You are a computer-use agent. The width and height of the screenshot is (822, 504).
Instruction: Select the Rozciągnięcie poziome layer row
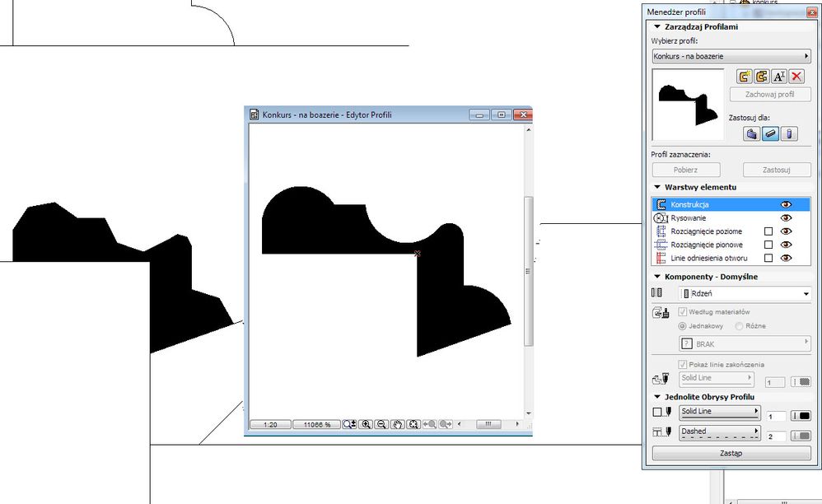pos(731,231)
